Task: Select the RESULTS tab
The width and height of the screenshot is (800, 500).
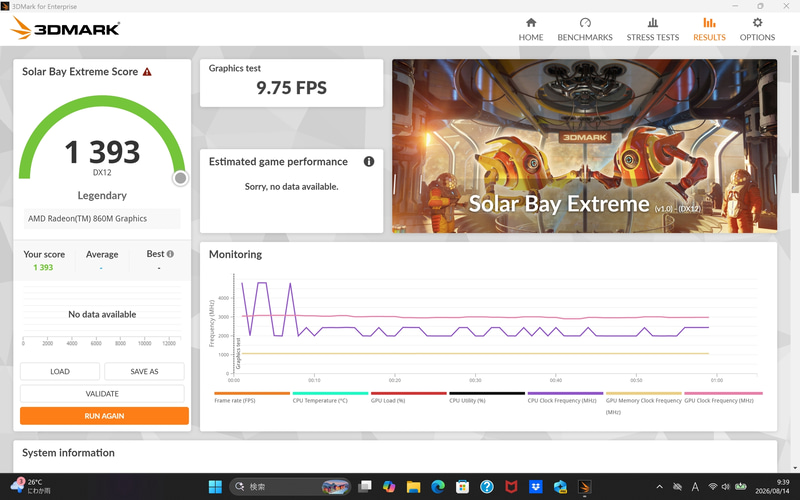Action: tap(709, 29)
